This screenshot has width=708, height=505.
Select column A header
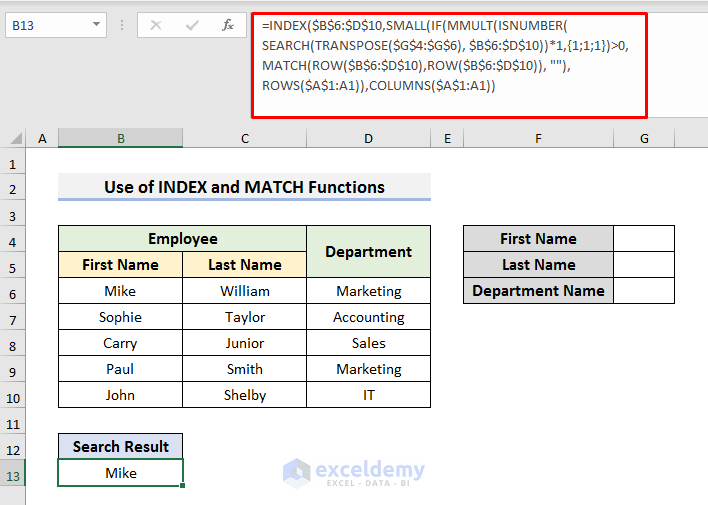pos(42,138)
